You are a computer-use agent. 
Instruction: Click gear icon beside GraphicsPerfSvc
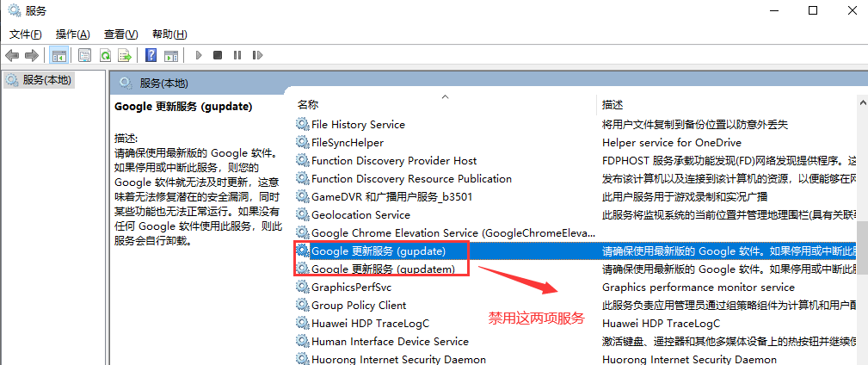point(302,287)
